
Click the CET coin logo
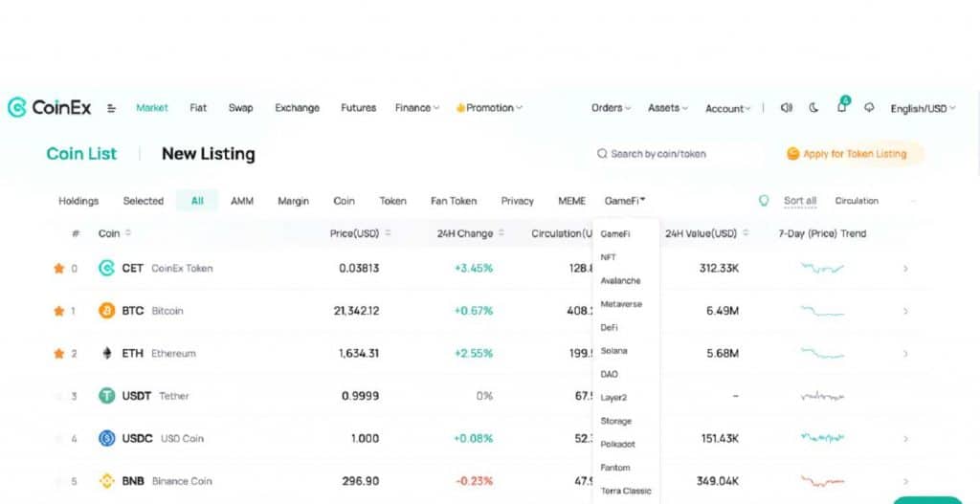tap(107, 268)
